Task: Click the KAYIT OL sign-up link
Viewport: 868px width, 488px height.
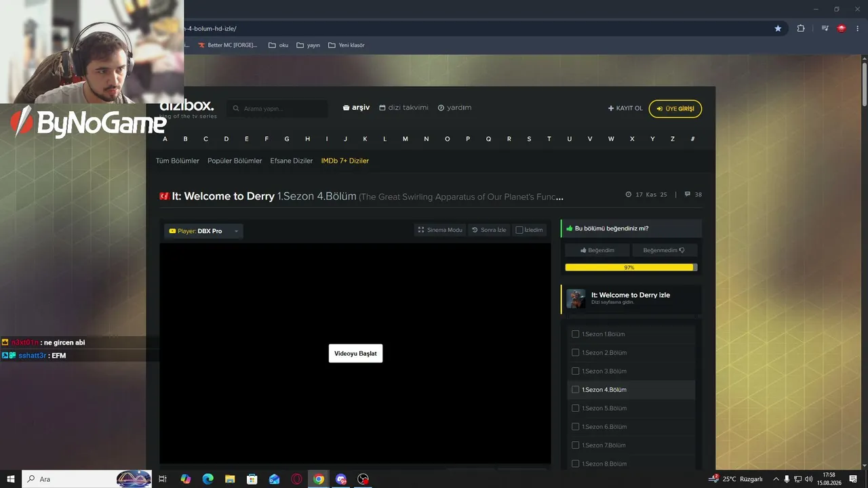Action: coord(625,108)
